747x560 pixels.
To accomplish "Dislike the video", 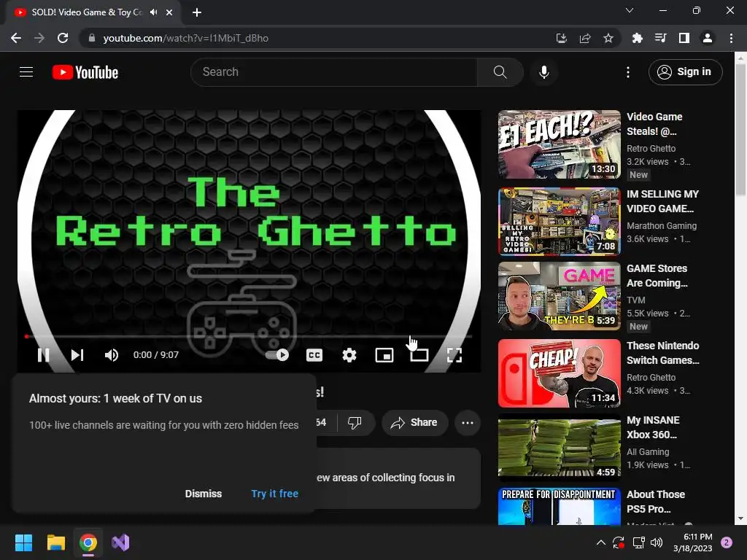I will [x=355, y=422].
